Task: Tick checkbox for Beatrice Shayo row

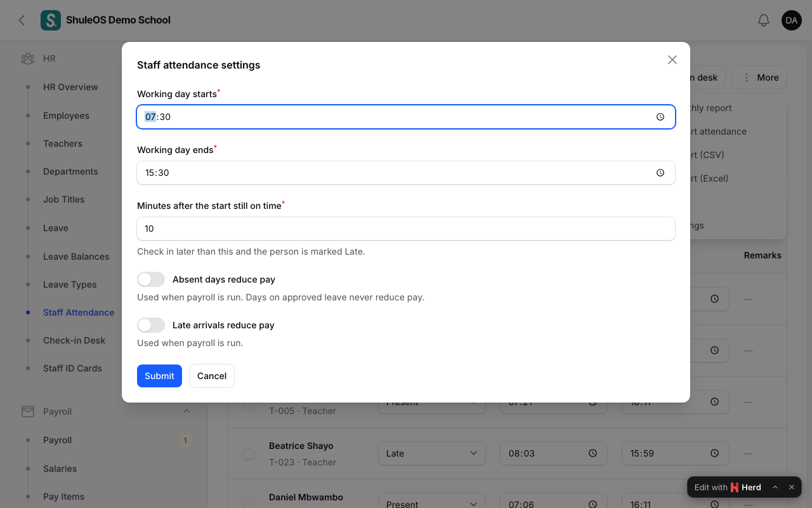Action: click(249, 453)
